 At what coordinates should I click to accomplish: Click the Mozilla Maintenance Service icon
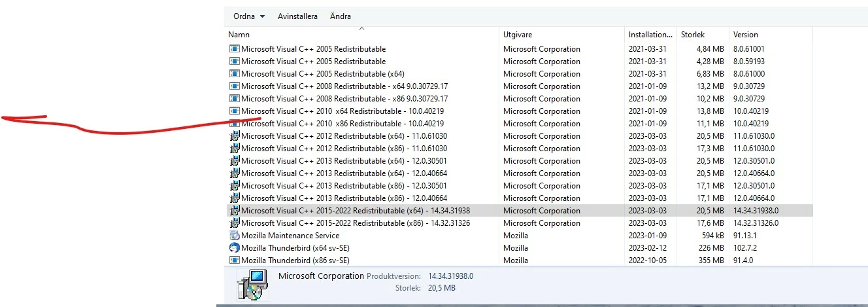click(x=235, y=236)
